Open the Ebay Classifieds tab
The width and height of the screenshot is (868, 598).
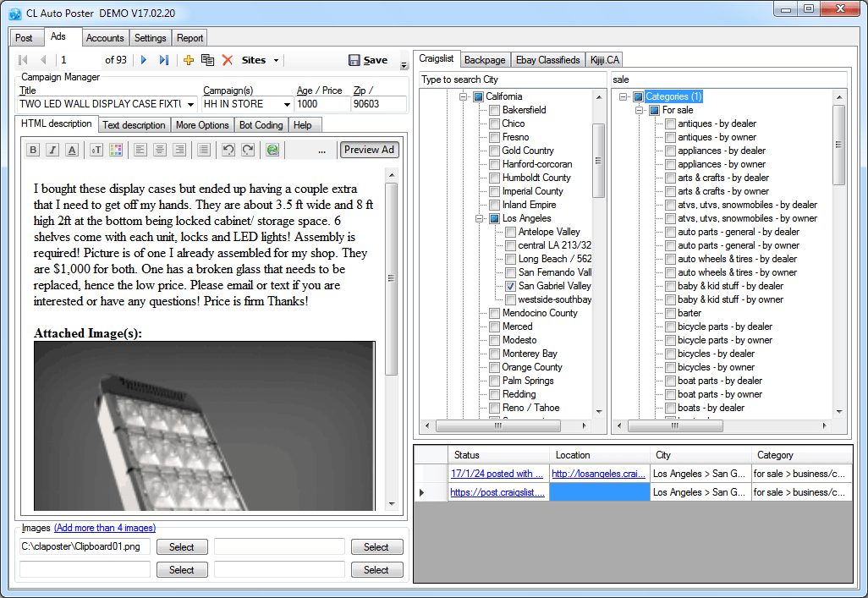pos(548,60)
